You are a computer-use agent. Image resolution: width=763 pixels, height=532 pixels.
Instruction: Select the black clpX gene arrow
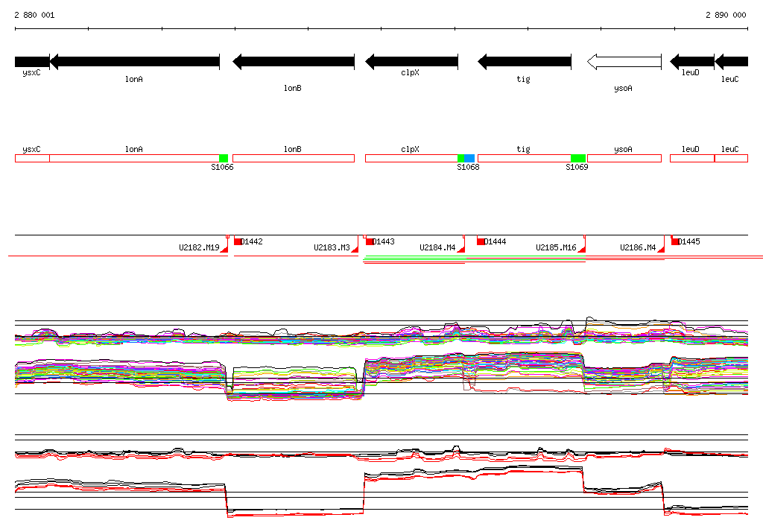(x=411, y=62)
